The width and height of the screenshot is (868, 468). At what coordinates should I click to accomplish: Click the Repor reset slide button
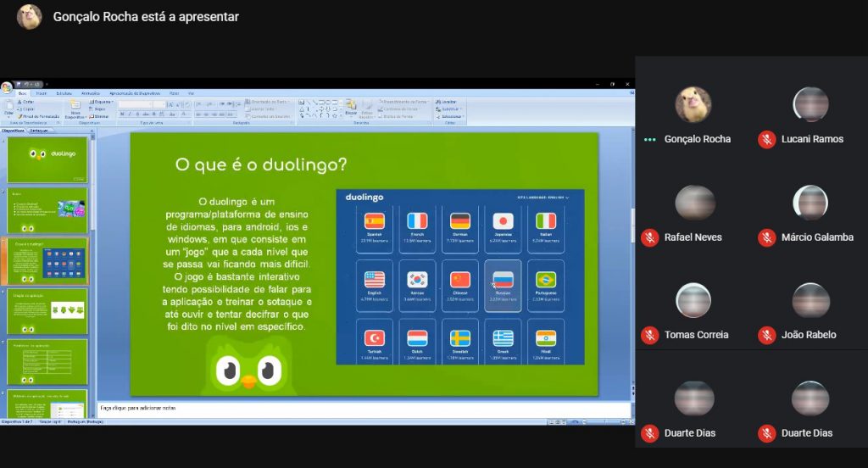coord(100,109)
